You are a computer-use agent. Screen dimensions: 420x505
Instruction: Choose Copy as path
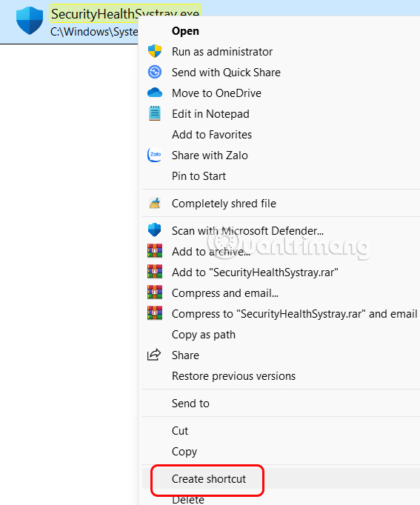204,335
